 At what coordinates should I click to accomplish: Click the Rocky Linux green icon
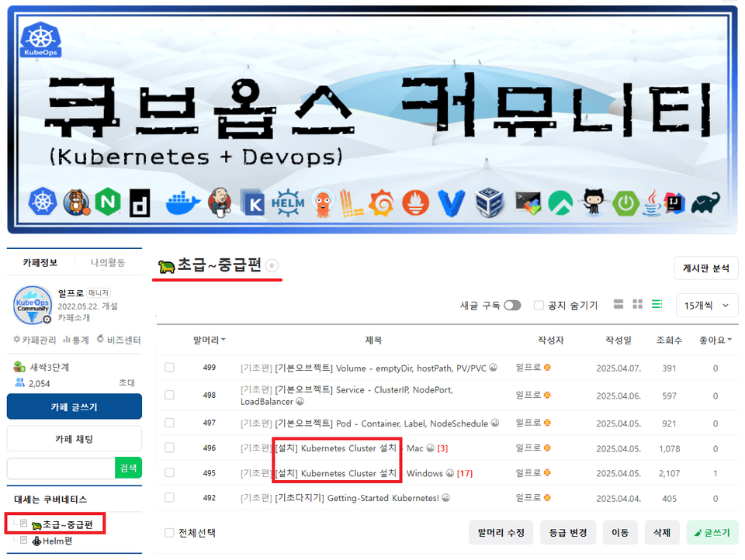click(x=560, y=203)
